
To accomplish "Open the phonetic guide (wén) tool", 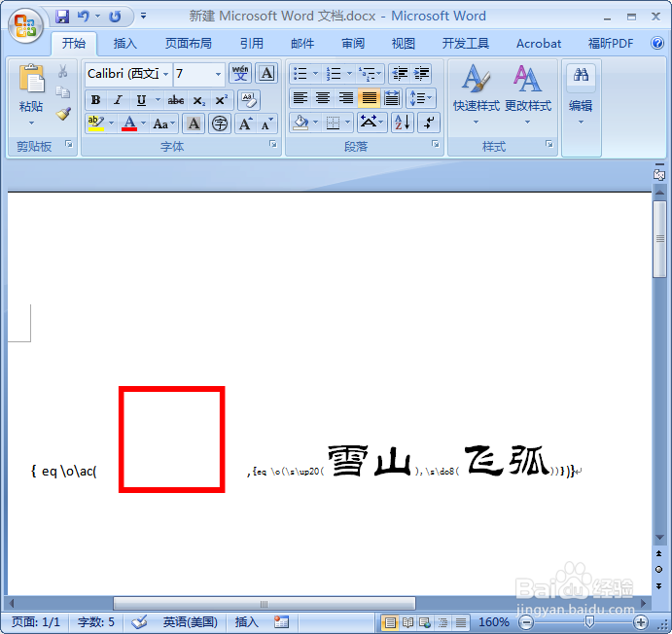I will pos(240,73).
